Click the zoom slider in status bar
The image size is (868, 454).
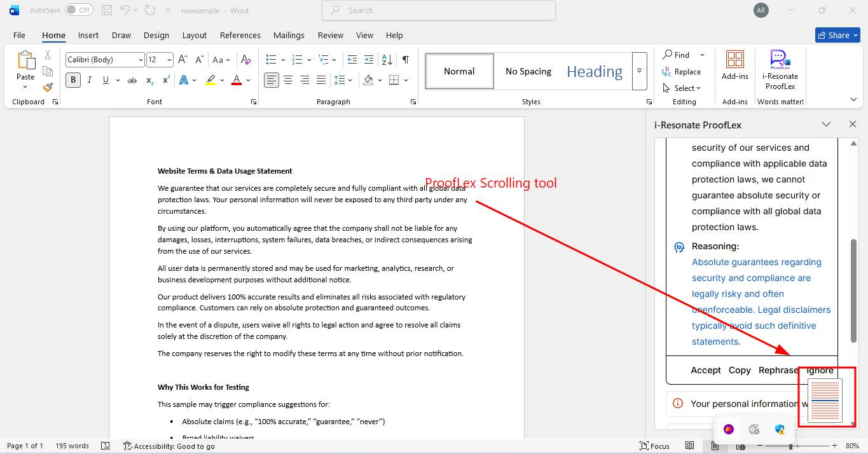coord(790,446)
